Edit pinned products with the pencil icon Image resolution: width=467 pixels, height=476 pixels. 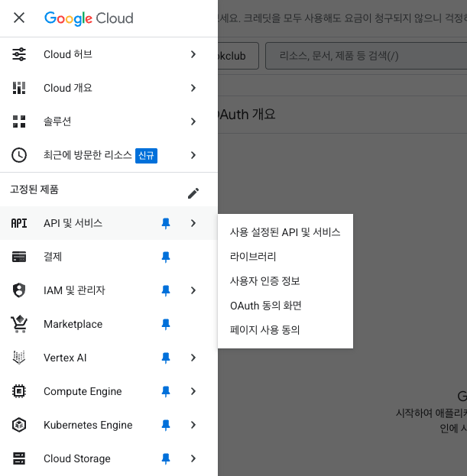(x=193, y=193)
